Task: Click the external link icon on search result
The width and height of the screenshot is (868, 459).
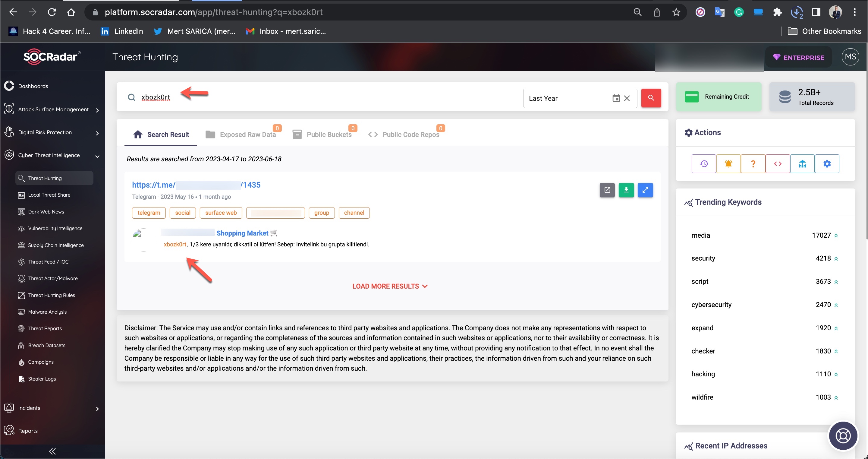Action: coord(607,190)
